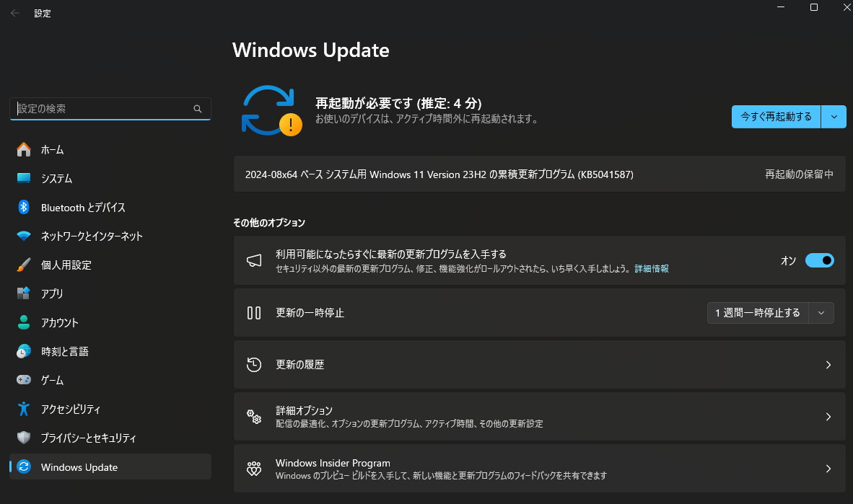Open 詳細オプション by its row label

304,410
